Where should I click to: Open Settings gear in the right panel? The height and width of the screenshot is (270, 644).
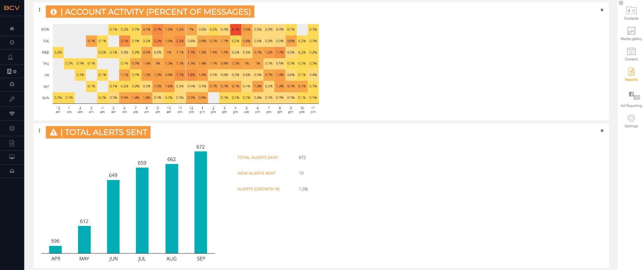[631, 121]
